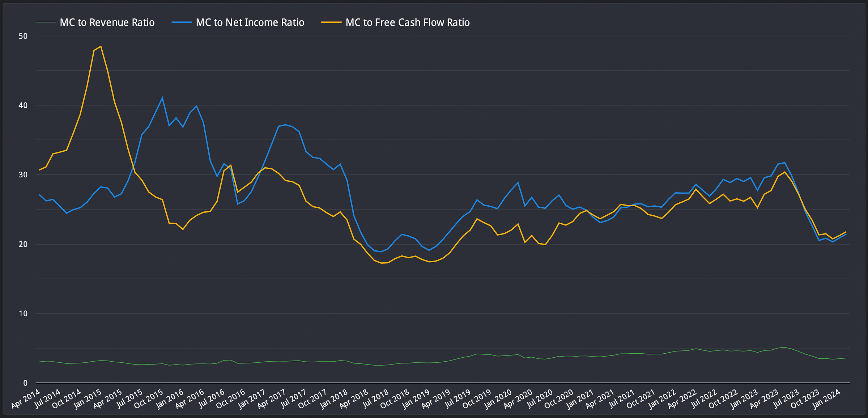Click the 50 label on the y-axis
This screenshot has width=868, height=418.
click(23, 36)
